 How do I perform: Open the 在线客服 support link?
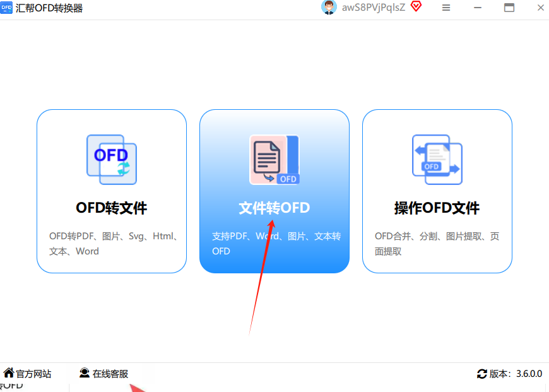110,374
